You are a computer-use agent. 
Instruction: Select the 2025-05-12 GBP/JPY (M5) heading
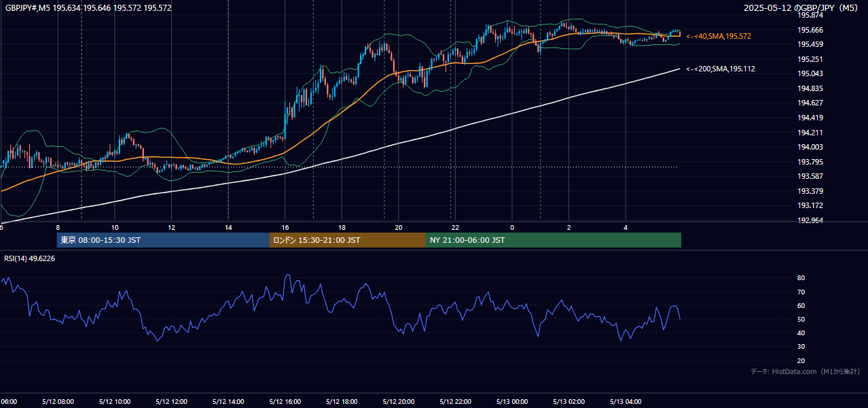[x=801, y=8]
